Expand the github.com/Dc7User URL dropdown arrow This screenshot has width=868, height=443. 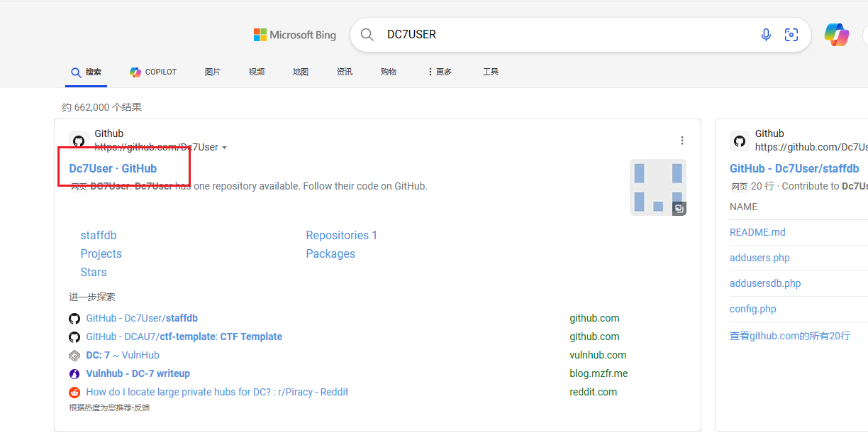[225, 148]
